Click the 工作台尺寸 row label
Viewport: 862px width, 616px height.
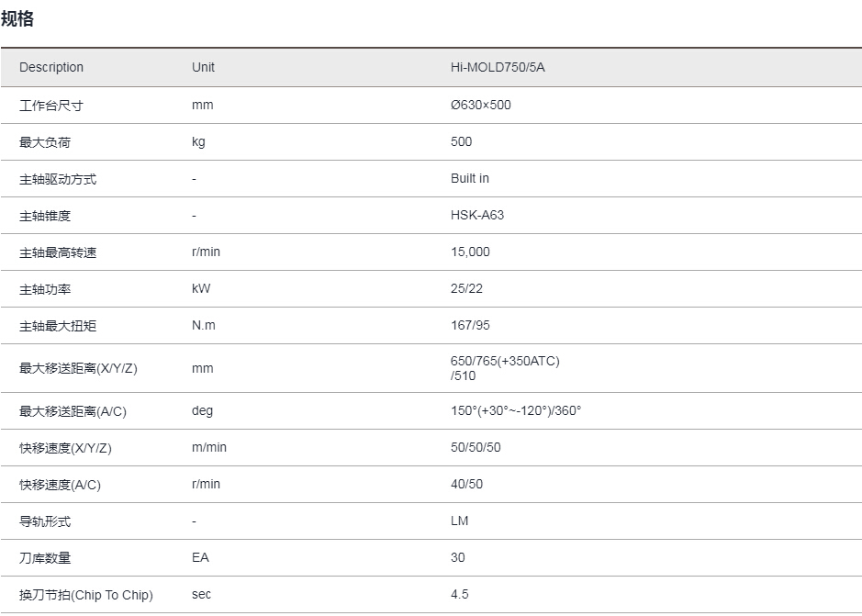[x=51, y=106]
